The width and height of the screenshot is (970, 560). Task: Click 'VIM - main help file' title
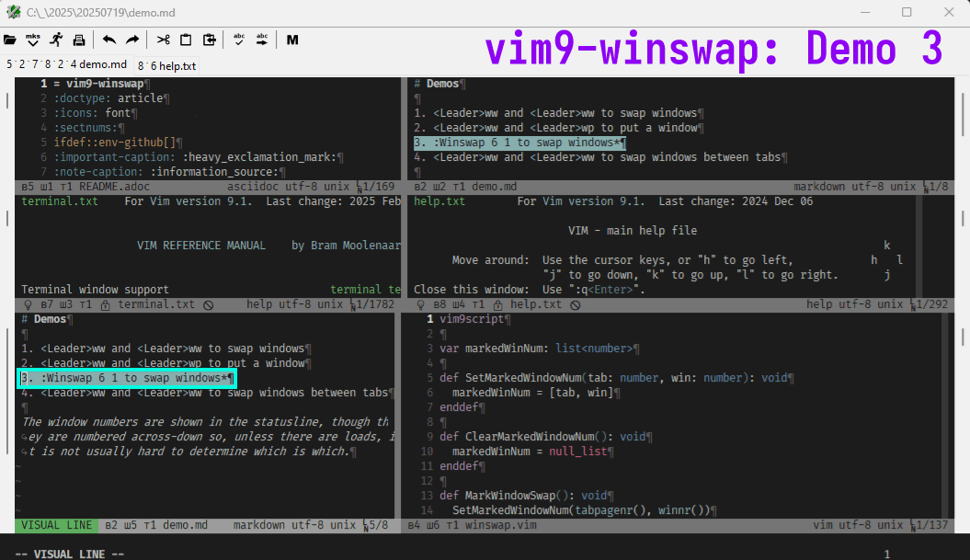pos(633,231)
